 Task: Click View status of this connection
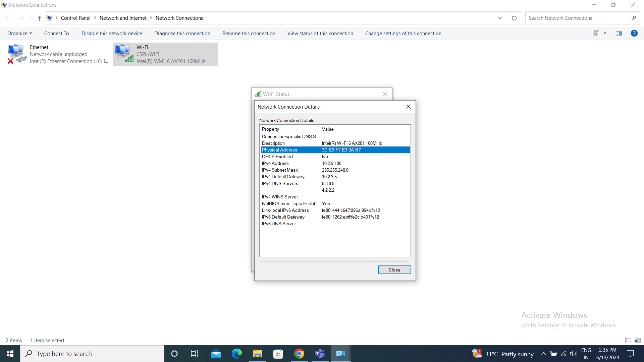320,34
